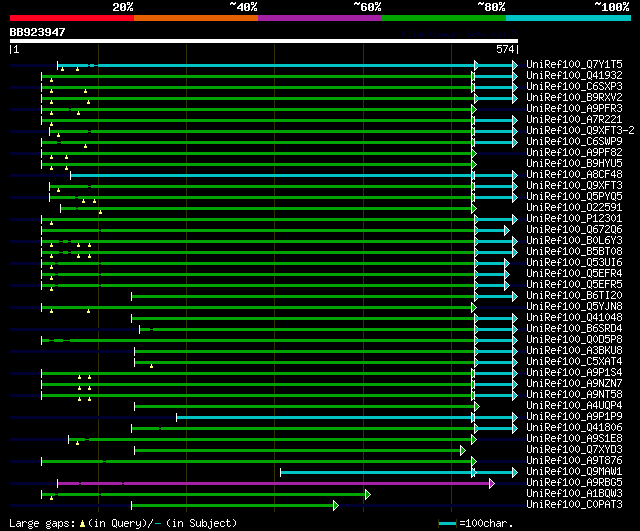Select UniRef100_B5BT08 entry

pyautogui.click(x=574, y=252)
